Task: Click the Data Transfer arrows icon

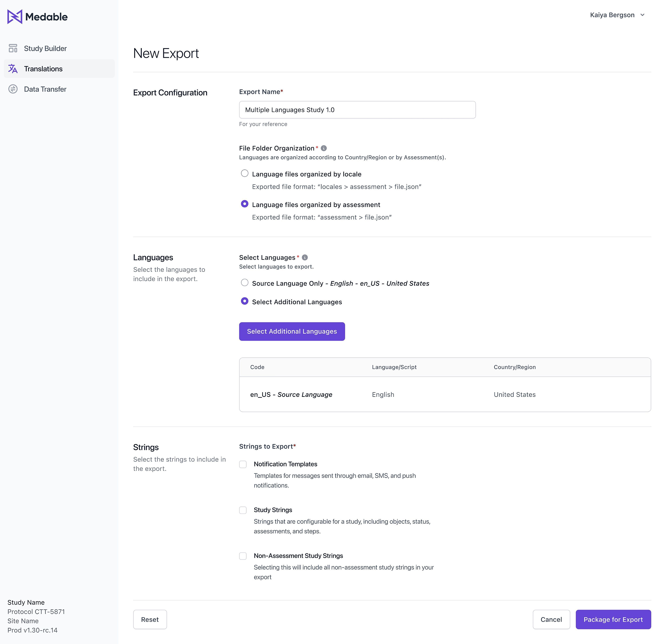Action: [x=13, y=89]
